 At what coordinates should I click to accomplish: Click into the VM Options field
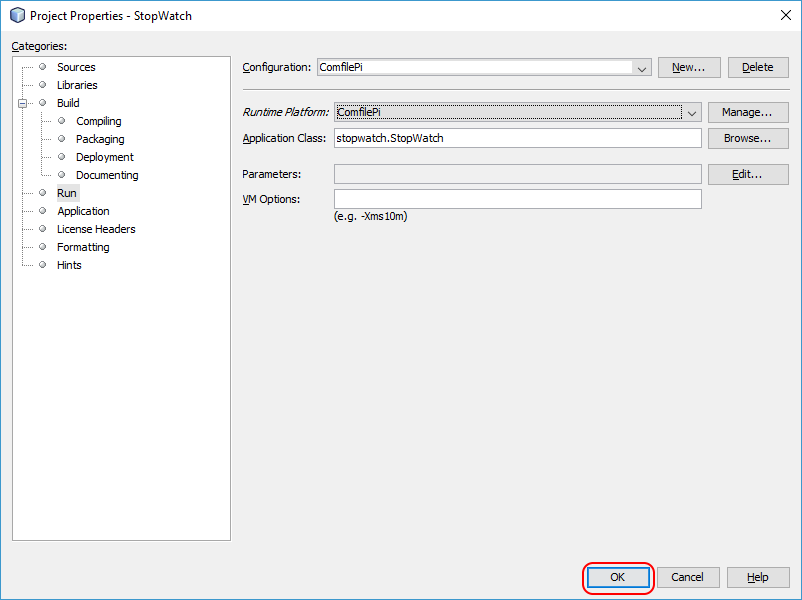tap(517, 199)
